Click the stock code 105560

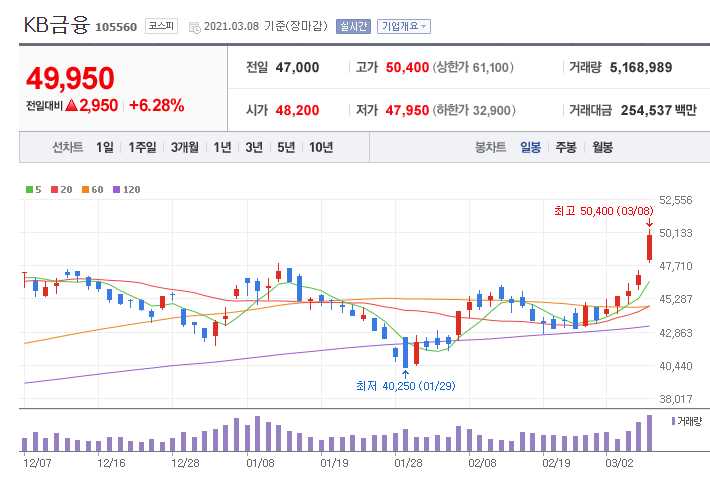coord(116,27)
